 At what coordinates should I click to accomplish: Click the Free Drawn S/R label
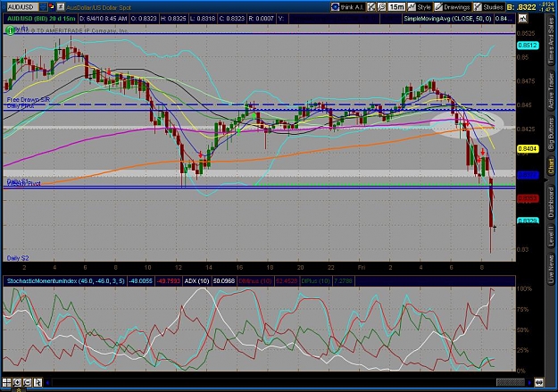pyautogui.click(x=28, y=100)
